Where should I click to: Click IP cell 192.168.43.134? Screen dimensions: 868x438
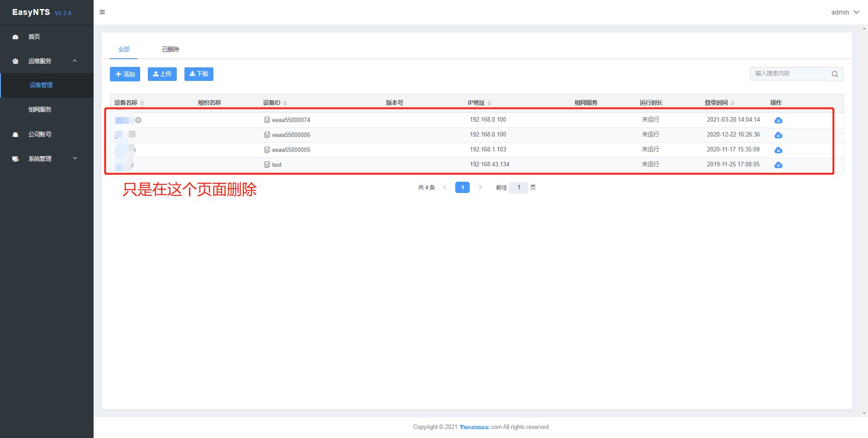point(490,164)
